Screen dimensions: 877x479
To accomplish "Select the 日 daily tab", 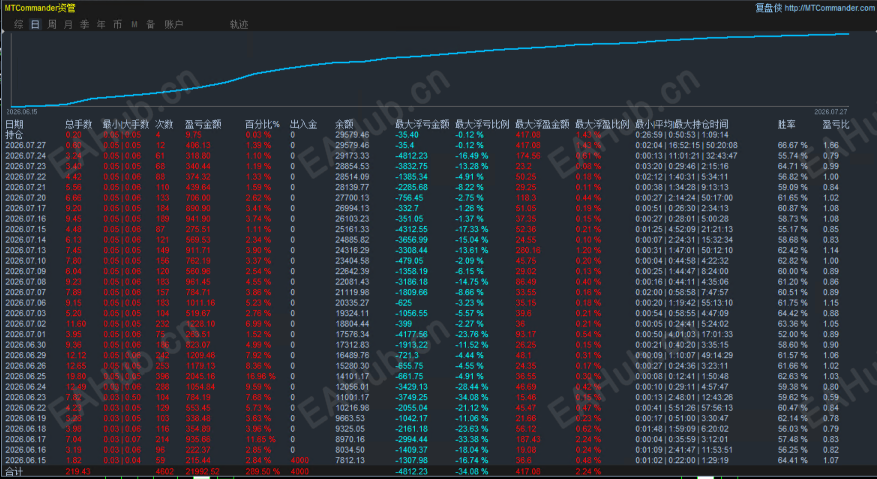I will (35, 25).
